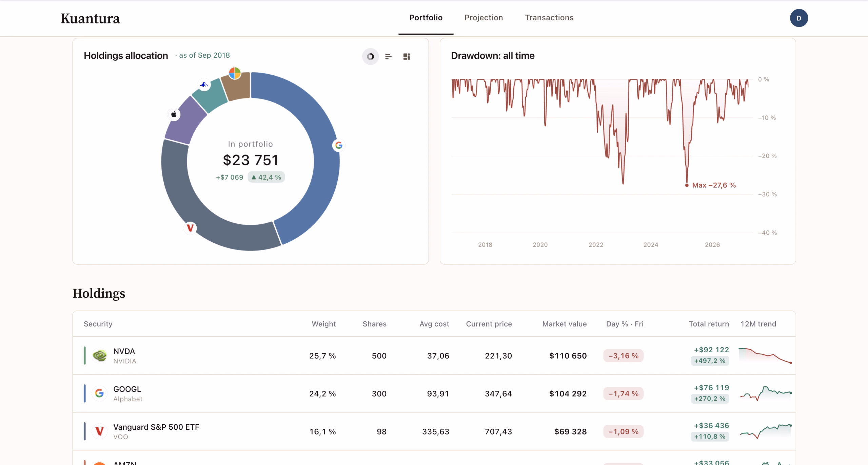Open the GOOGL 12M trend sparkline
868x465 pixels.
pyautogui.click(x=766, y=393)
